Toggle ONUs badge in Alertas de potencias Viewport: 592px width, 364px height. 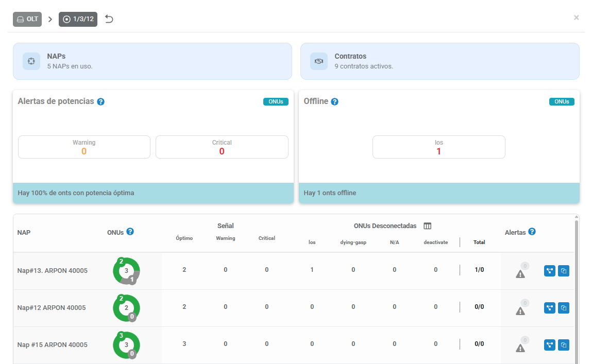[276, 102]
